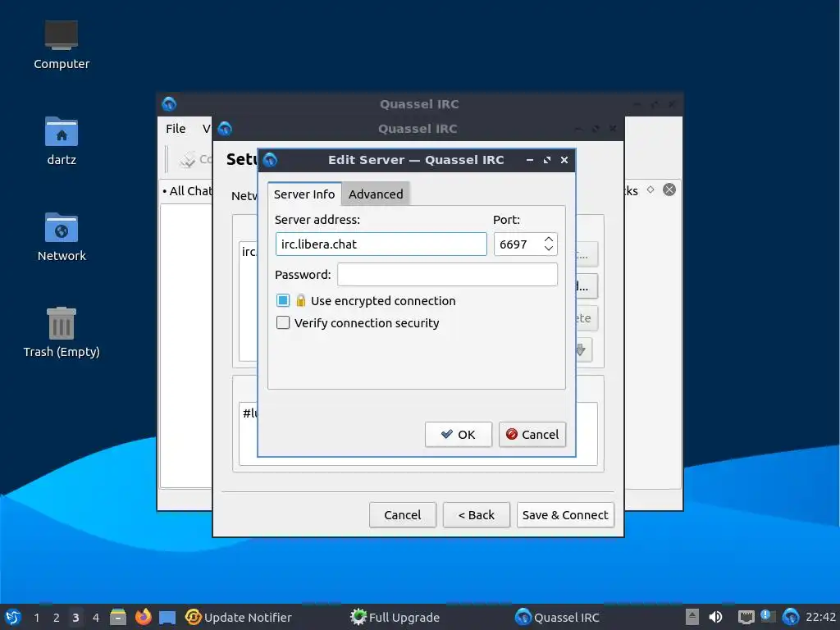Open the file manager from the taskbar
The width and height of the screenshot is (840, 630).
point(118,617)
